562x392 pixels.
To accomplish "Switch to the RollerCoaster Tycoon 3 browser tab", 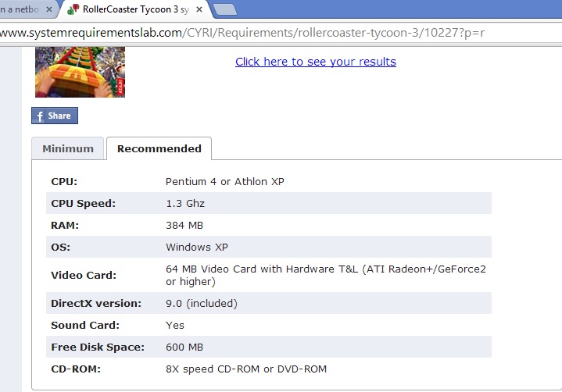I will pyautogui.click(x=135, y=9).
